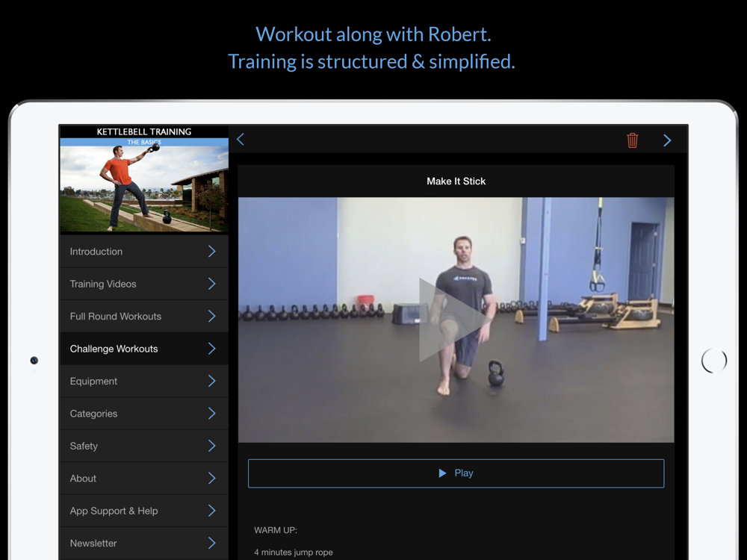Tap the next arrow in top bar
The image size is (747, 560).
tap(667, 140)
